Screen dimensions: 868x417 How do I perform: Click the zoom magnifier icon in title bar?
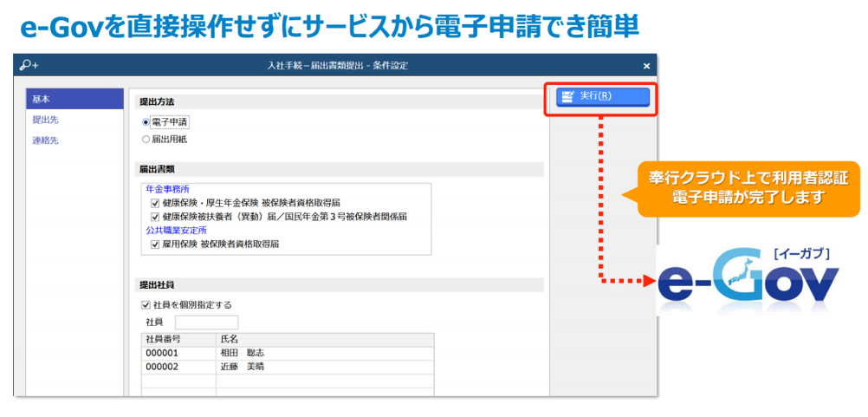click(x=29, y=65)
